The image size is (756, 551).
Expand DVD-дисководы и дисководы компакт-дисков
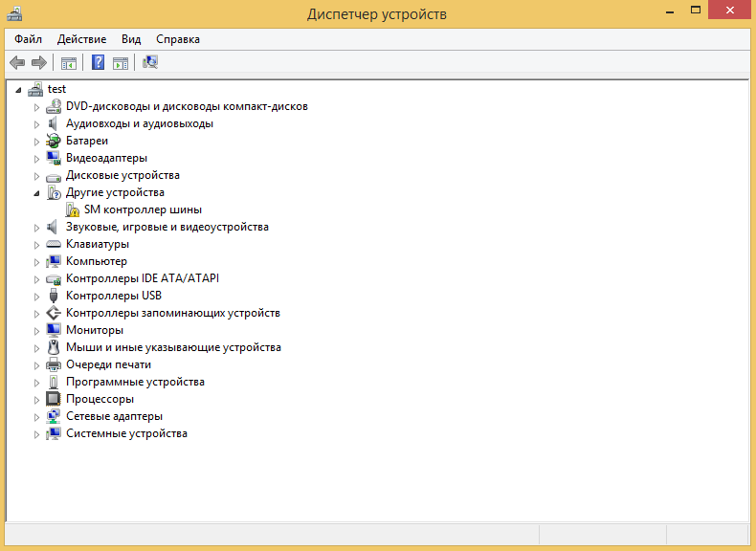pyautogui.click(x=36, y=107)
